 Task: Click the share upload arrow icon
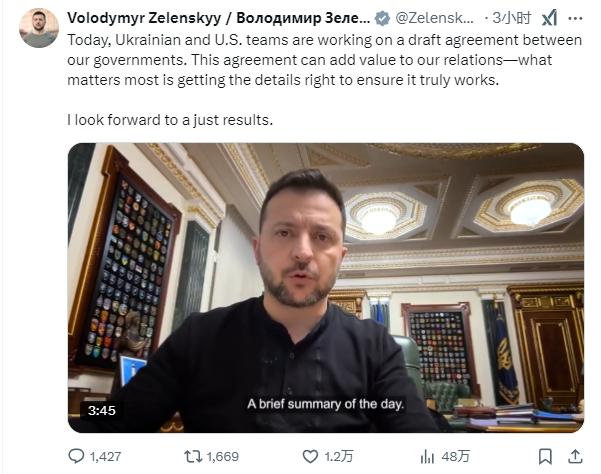point(575,456)
